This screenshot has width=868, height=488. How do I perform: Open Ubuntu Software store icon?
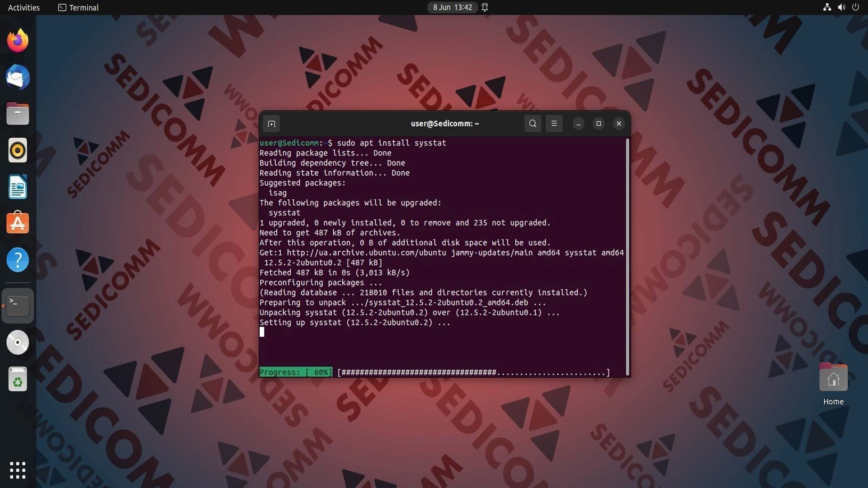[18, 223]
